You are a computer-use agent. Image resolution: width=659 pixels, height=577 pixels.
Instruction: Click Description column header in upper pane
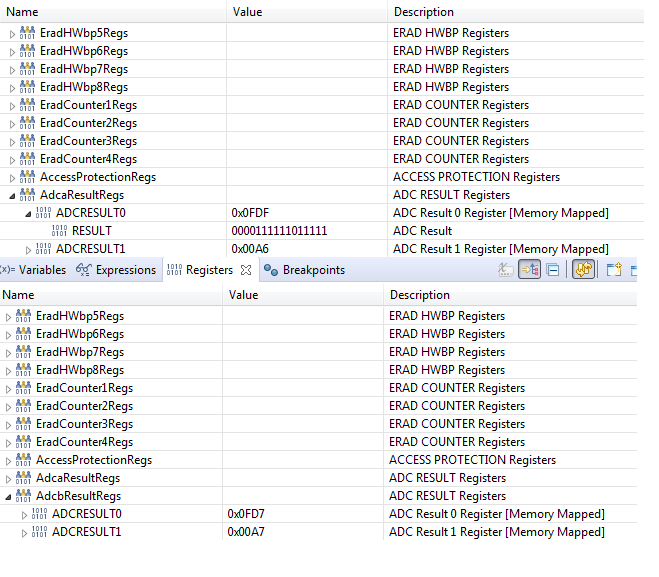coord(516,12)
